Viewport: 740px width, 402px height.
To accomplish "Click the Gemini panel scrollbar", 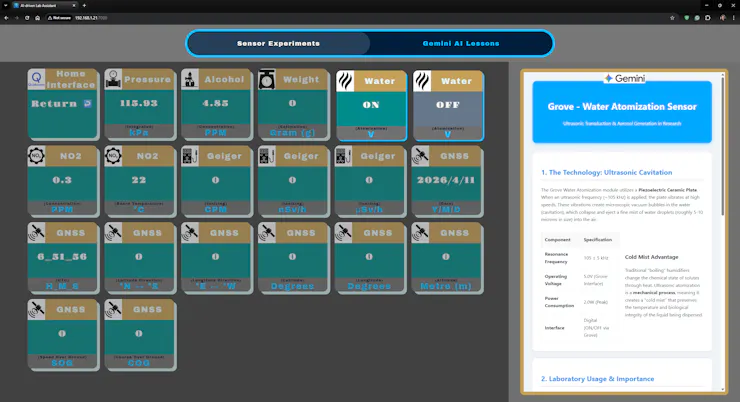I will click(723, 146).
